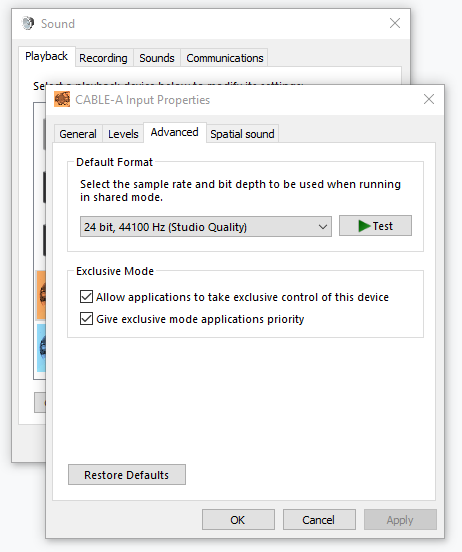The width and height of the screenshot is (462, 552).
Task: Click Cancel to discard changes
Action: pyautogui.click(x=319, y=520)
